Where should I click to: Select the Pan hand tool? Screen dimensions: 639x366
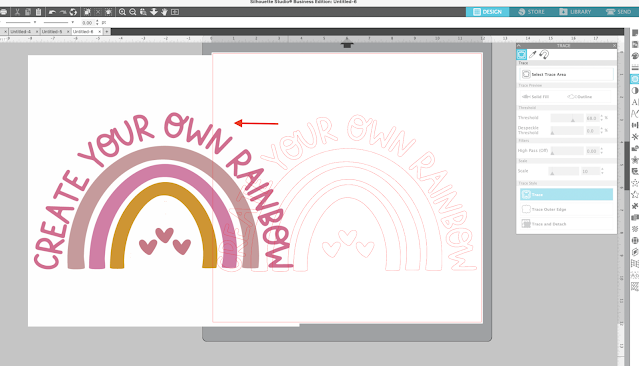pos(164,12)
